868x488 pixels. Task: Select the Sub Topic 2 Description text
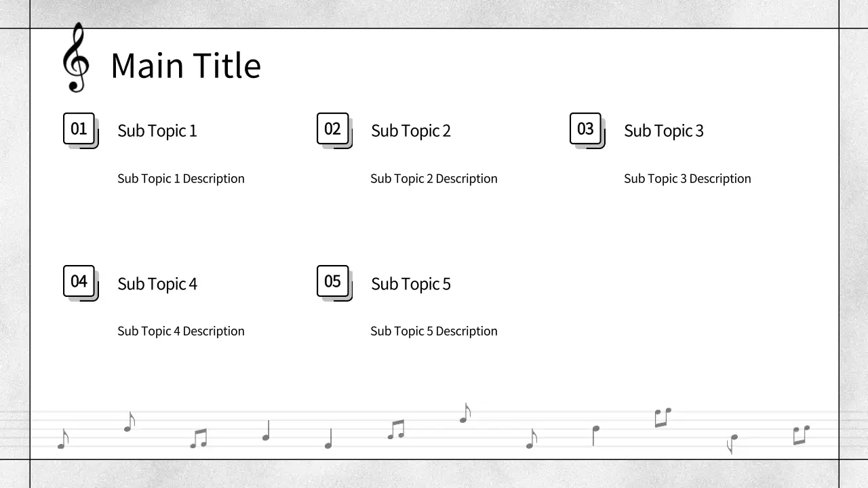[x=433, y=179]
